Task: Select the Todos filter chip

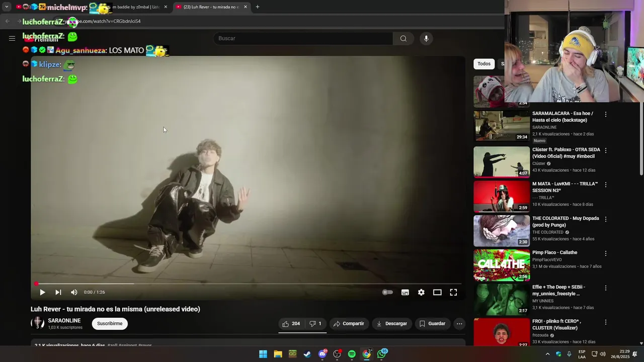Action: click(x=484, y=64)
